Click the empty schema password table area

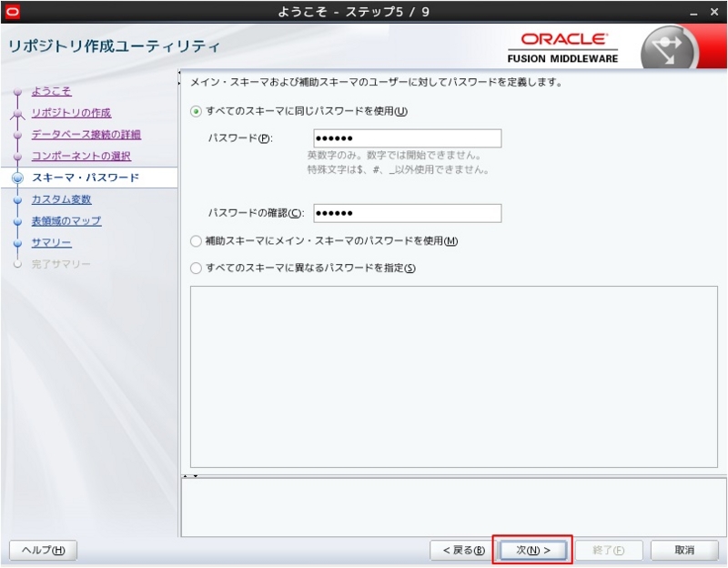coord(453,377)
